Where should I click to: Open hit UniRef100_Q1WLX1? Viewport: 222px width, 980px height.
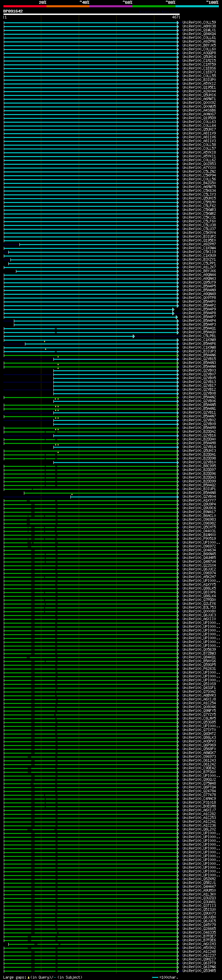[x=199, y=30]
